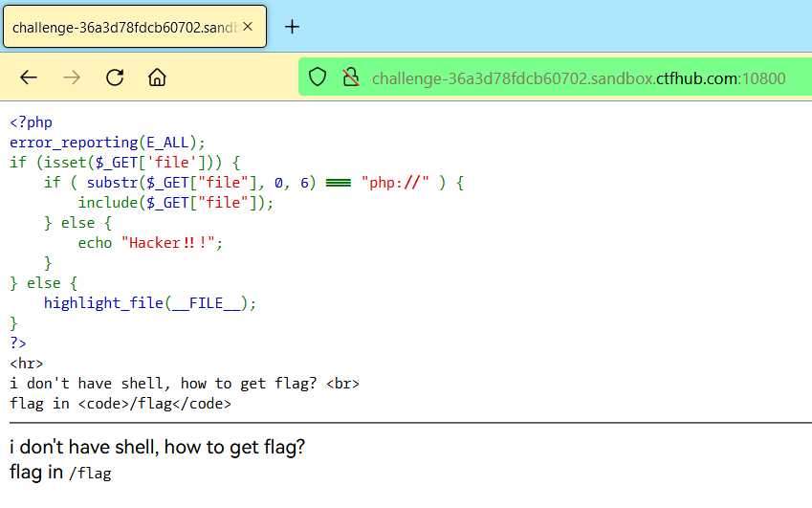Click the rendered 'i don't have shell' sentence
Image resolution: width=812 pixels, height=508 pixels.
[158, 447]
